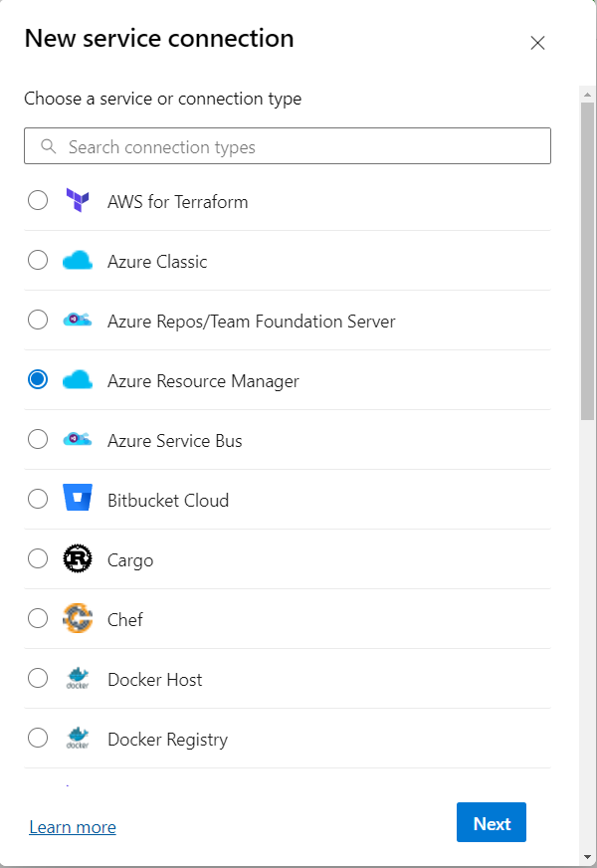Click the Cargo Rust gear icon
The width and height of the screenshot is (597, 868).
coord(78,558)
